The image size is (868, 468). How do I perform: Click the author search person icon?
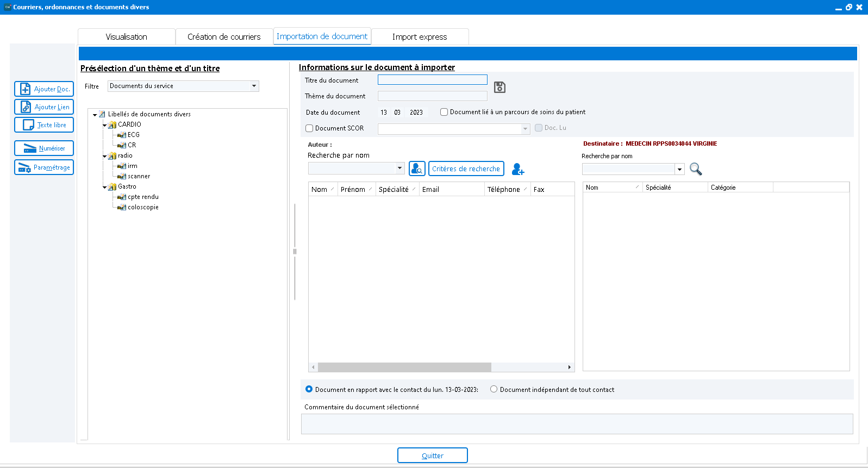tap(417, 169)
